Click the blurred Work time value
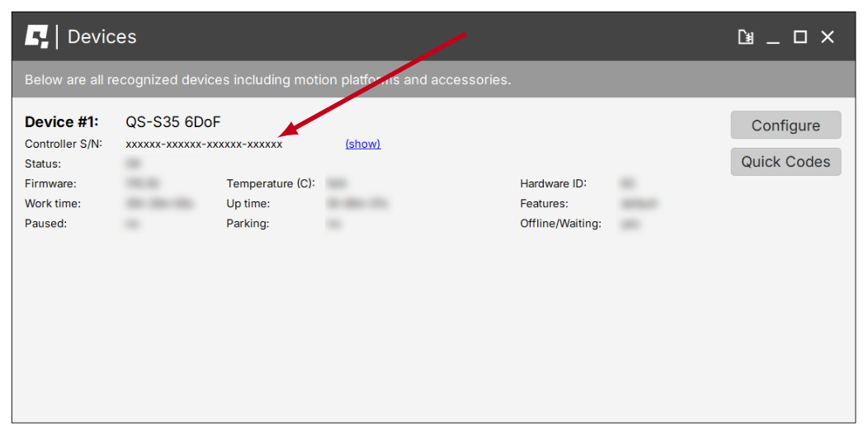 click(x=160, y=203)
